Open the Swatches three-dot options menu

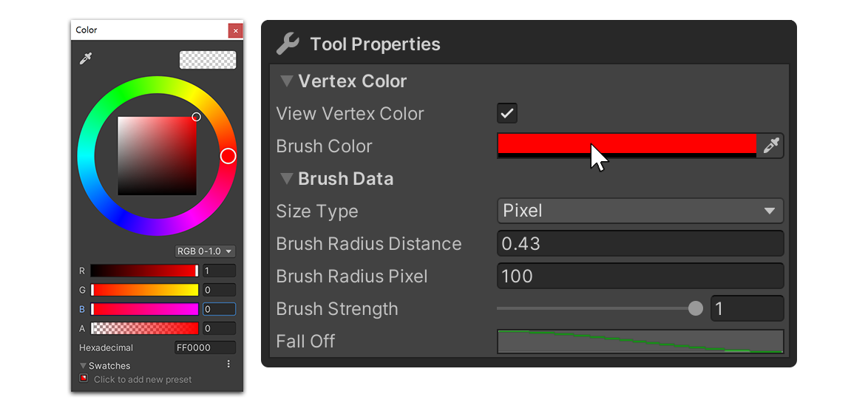[x=228, y=364]
